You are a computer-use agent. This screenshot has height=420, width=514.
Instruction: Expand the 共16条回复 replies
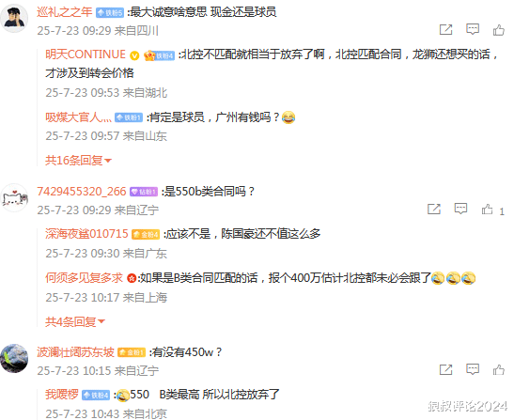(78, 161)
